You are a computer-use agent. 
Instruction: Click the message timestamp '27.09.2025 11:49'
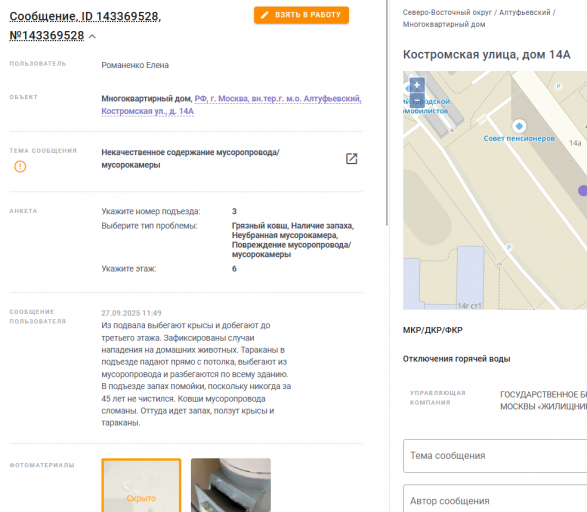131,313
